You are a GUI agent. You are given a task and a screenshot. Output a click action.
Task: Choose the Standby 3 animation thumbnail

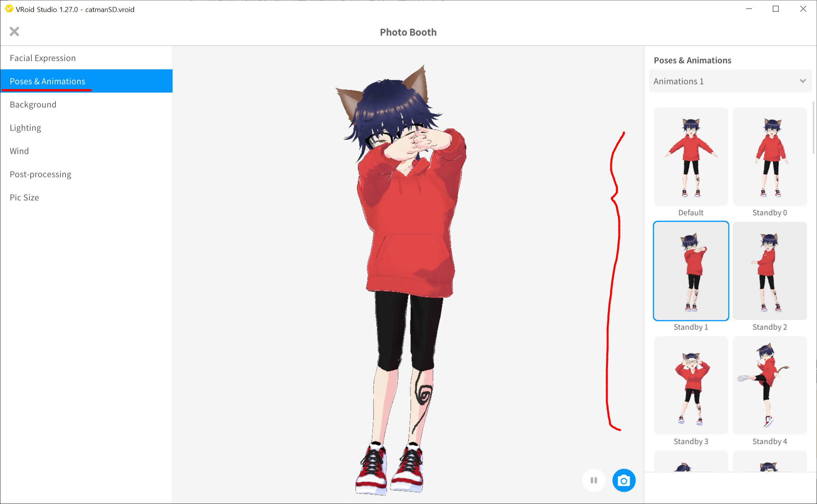691,385
